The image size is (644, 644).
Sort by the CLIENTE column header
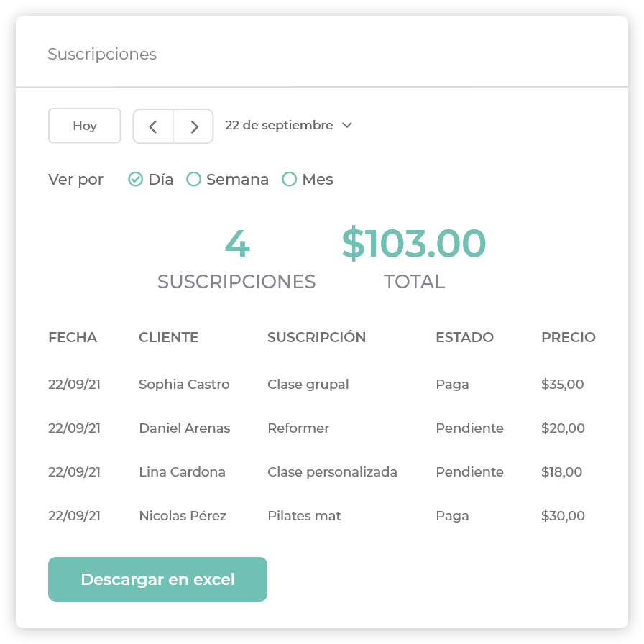click(x=168, y=337)
